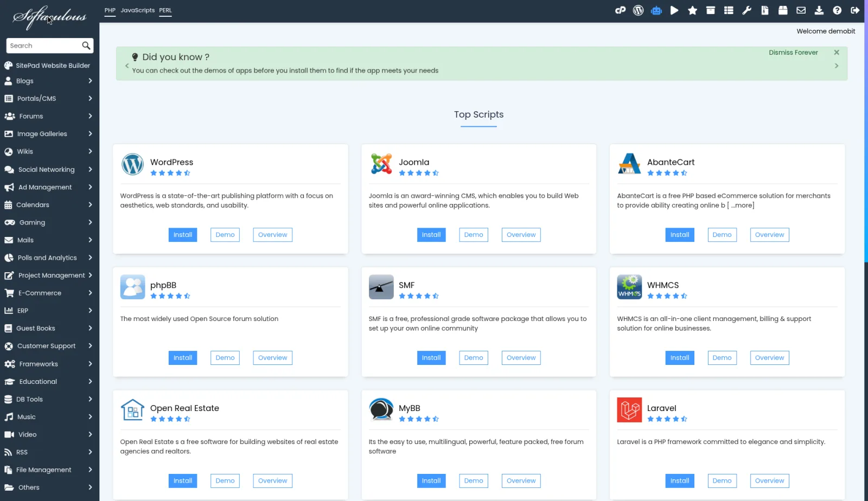Open the Joomla Demo
868x501 pixels.
(474, 235)
